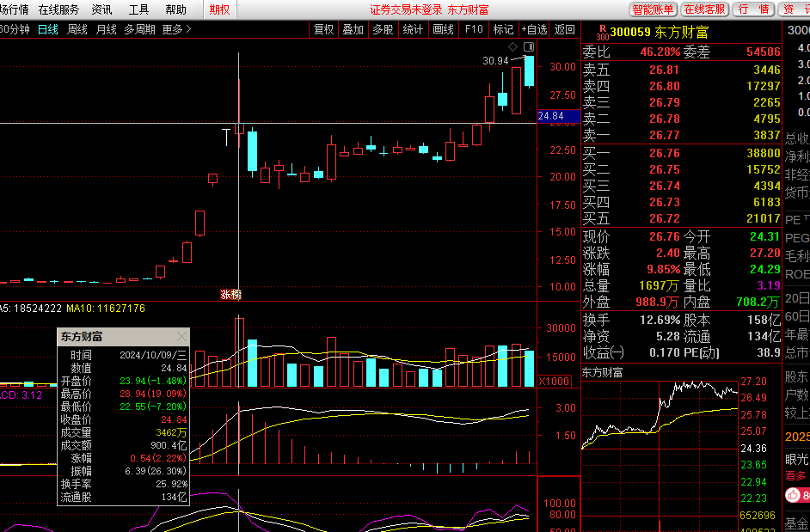Viewport: 810px width, 532px height.
Task: Click the X1000 volume scale label
Action: click(555, 382)
